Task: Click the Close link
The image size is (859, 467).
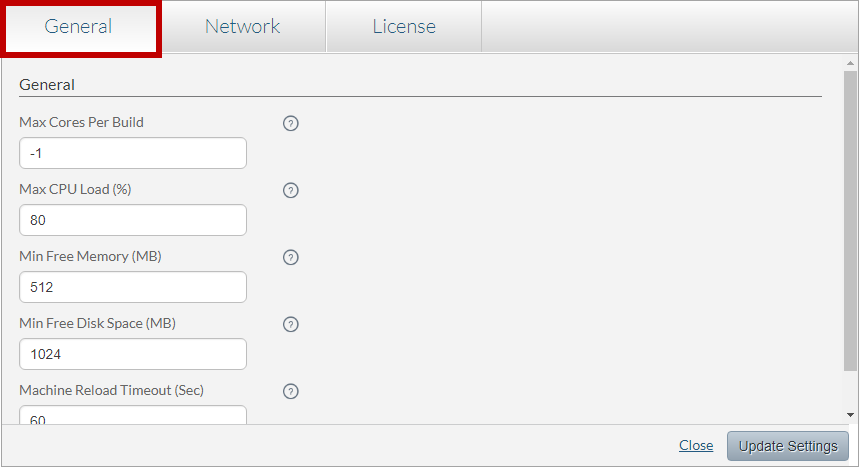Action: (696, 446)
